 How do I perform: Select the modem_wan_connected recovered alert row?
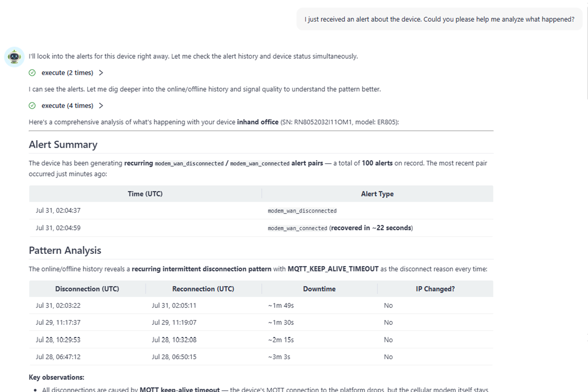[x=261, y=228]
